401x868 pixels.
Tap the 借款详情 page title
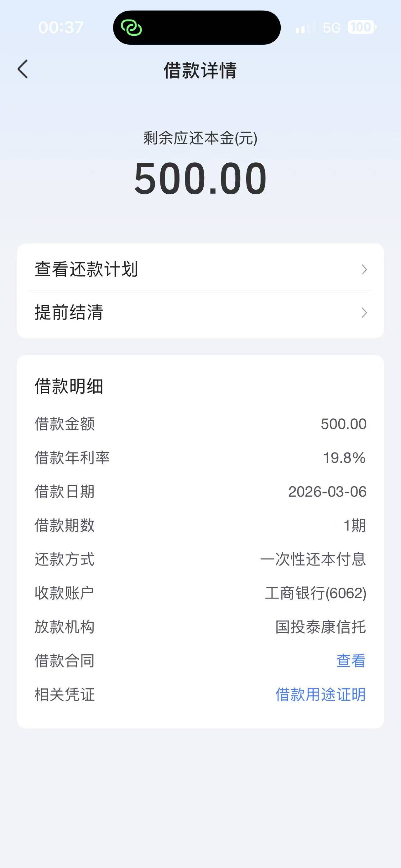coord(200,70)
